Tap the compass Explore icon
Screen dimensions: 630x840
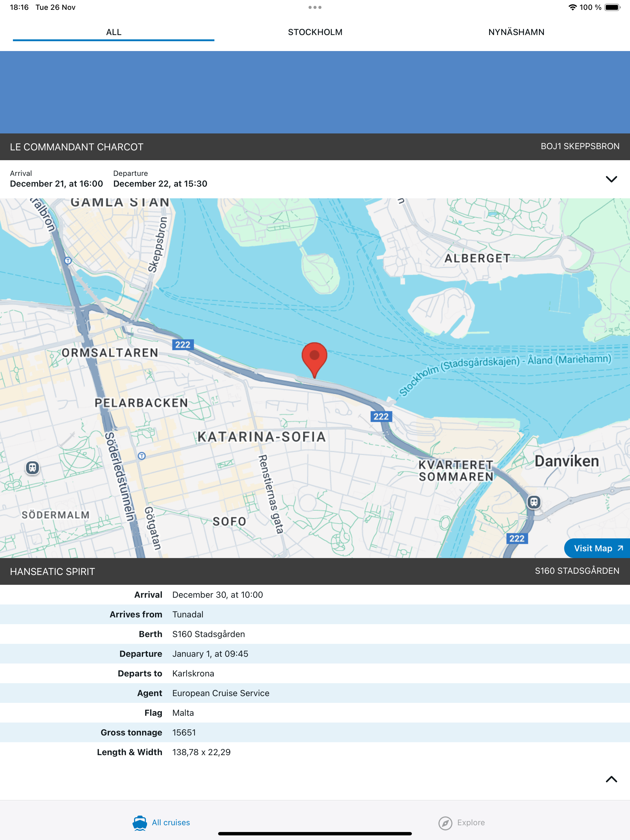445,823
